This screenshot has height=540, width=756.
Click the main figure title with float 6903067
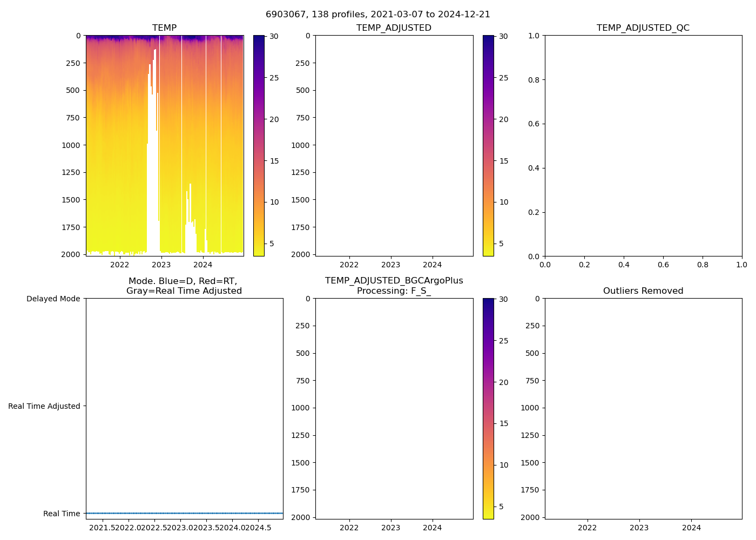[x=377, y=15]
